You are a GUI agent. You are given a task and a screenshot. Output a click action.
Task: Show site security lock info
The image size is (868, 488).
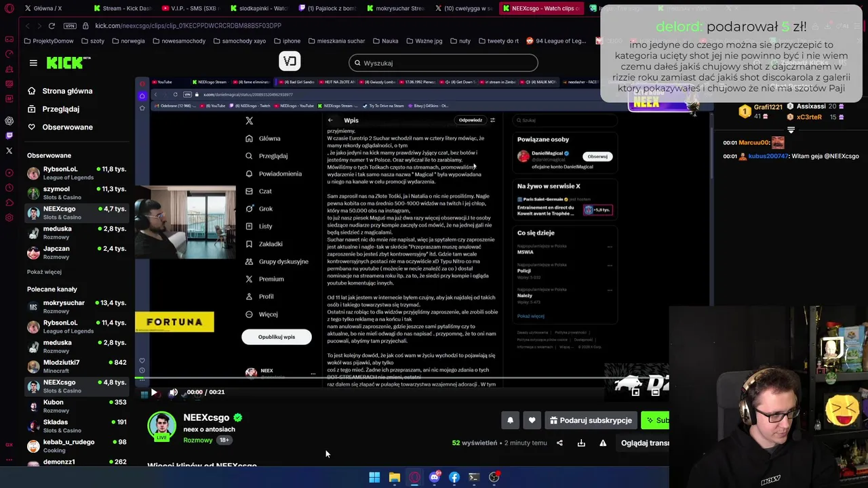(x=86, y=26)
